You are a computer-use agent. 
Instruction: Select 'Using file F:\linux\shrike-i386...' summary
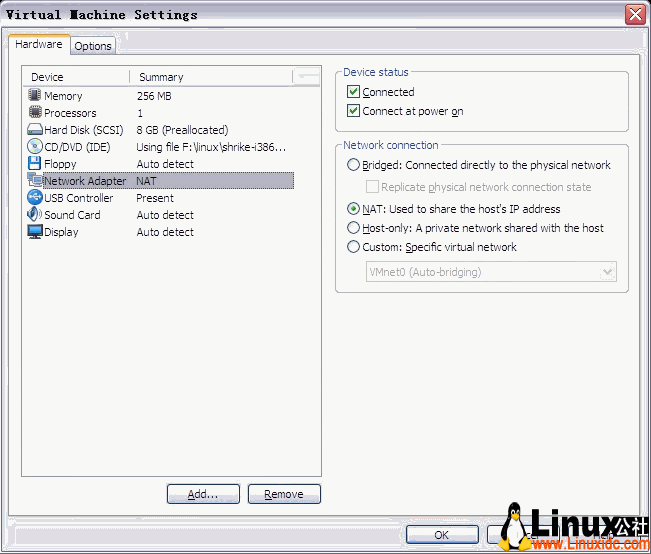[x=211, y=147]
